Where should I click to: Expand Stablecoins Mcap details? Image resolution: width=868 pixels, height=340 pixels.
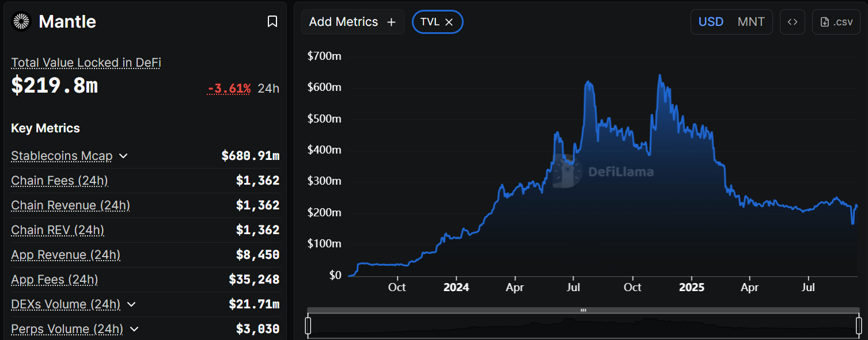tap(123, 156)
